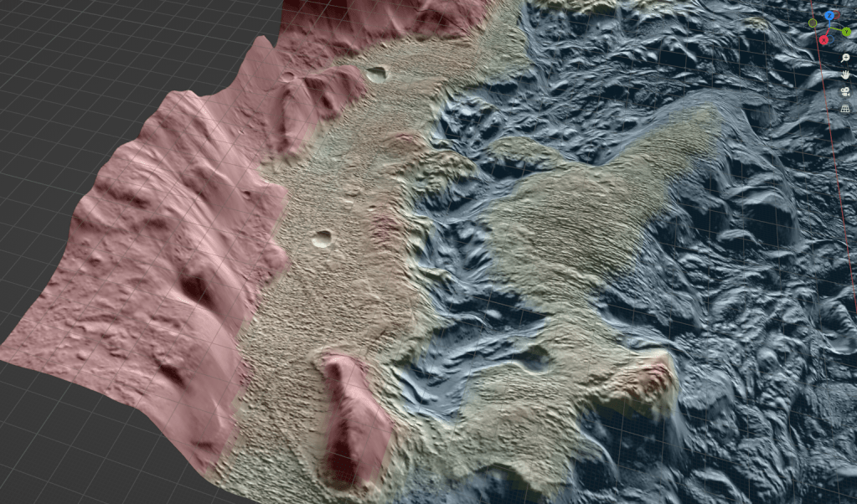Click the hollow blue negative Z gizmo circle
This screenshot has height=504, width=857.
[831, 39]
